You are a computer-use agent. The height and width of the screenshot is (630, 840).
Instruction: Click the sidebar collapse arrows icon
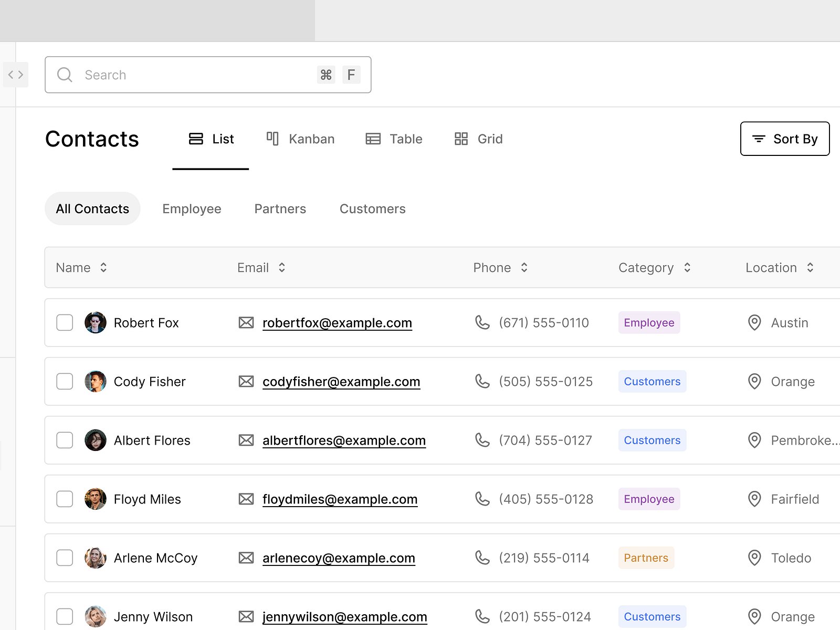(x=15, y=75)
